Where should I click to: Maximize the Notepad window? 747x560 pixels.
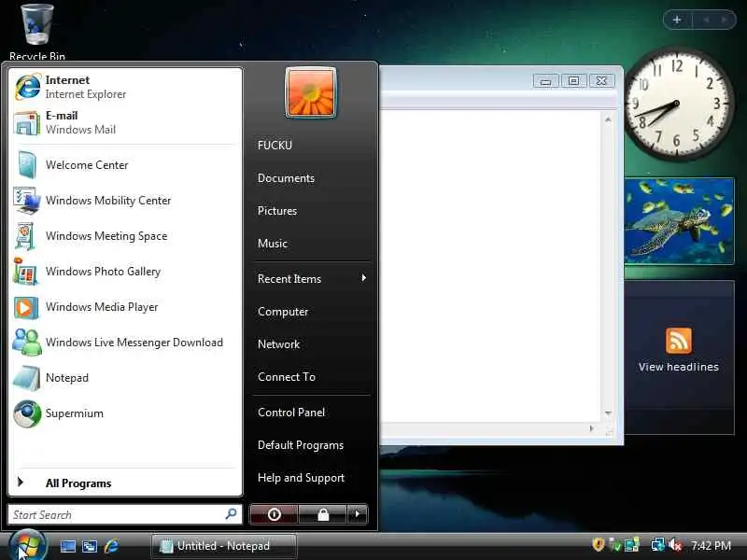pos(573,81)
